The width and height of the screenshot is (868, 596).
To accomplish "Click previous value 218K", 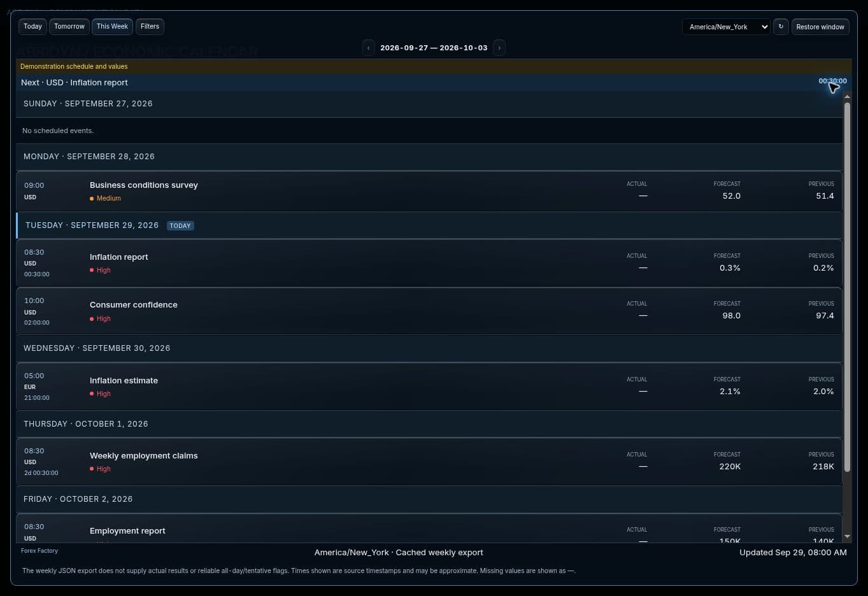I will tap(823, 467).
